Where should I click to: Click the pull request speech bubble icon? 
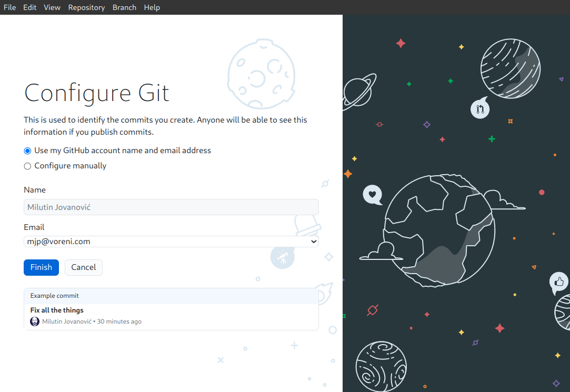tap(479, 109)
